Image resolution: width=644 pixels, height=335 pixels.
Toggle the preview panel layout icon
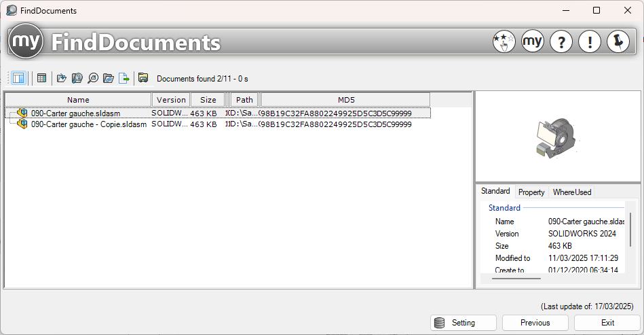tap(18, 78)
